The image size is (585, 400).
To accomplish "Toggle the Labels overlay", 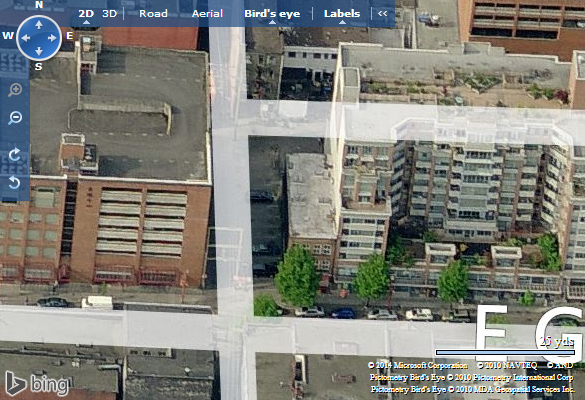I will point(342,14).
